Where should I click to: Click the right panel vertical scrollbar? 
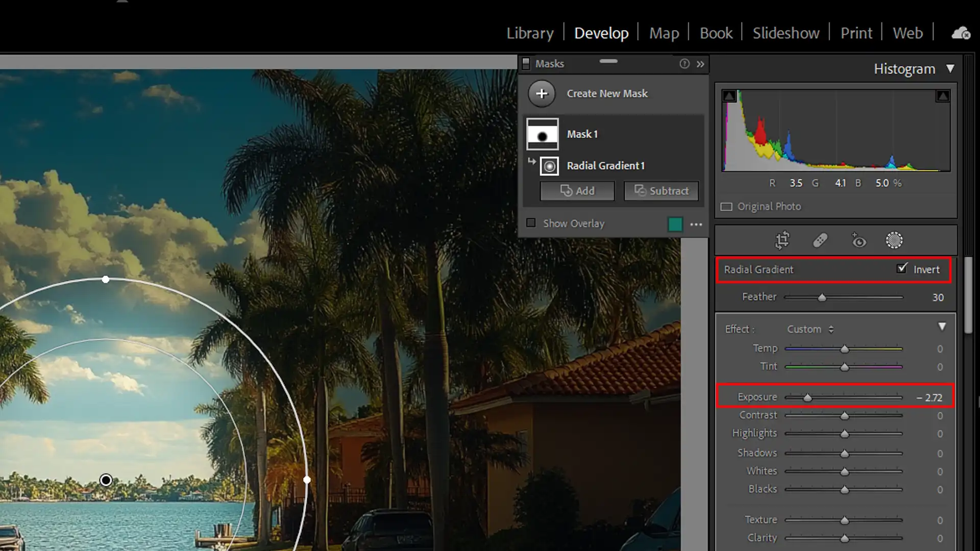click(968, 296)
